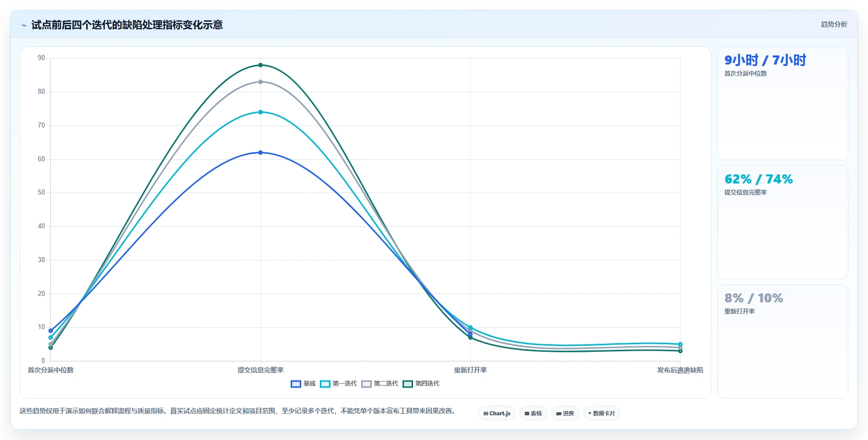Click the 表格 chip
Screen dimensions: 868x440
click(533, 413)
